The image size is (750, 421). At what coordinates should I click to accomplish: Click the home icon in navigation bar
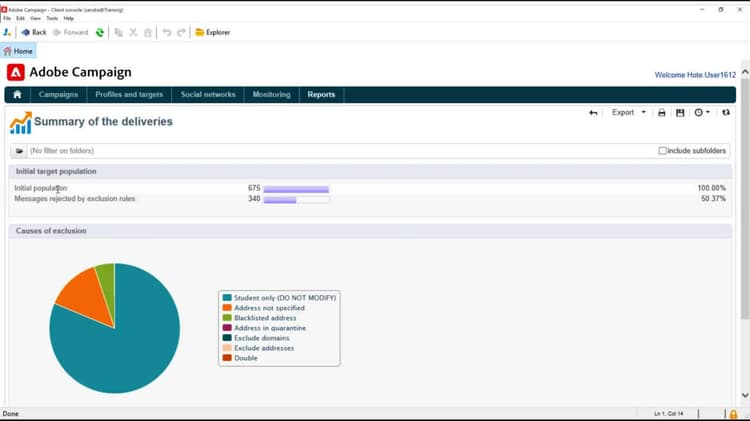tap(17, 95)
